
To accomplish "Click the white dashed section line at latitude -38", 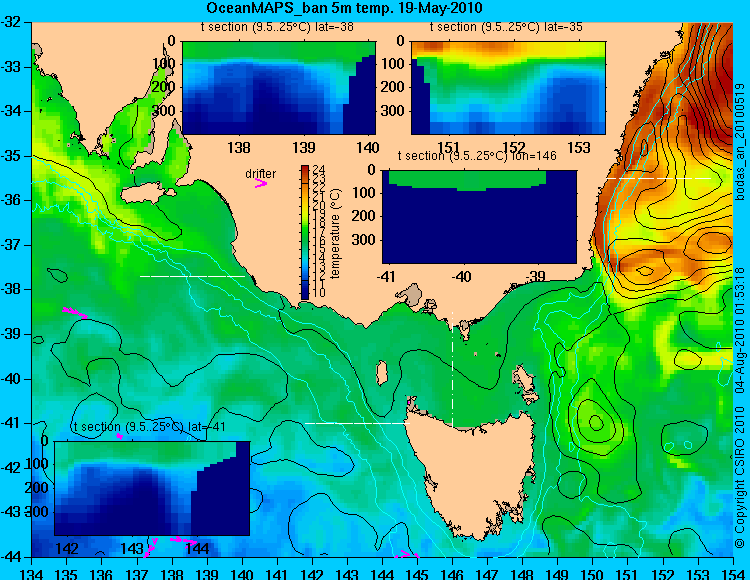I will [x=192, y=276].
